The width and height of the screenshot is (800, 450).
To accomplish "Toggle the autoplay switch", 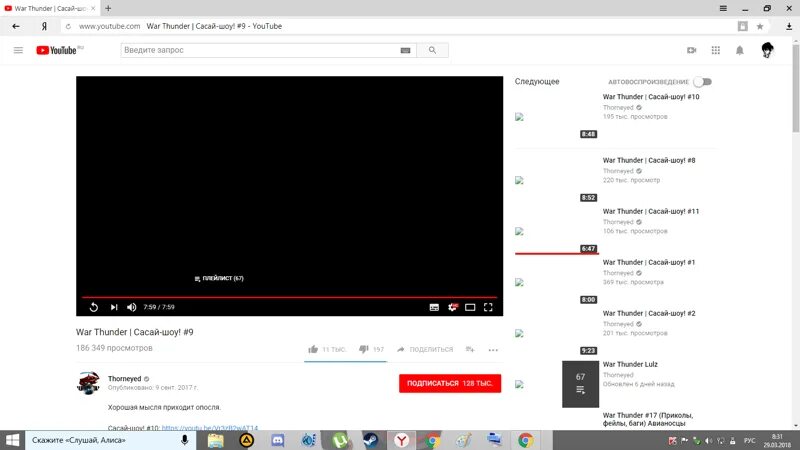I will pyautogui.click(x=703, y=82).
